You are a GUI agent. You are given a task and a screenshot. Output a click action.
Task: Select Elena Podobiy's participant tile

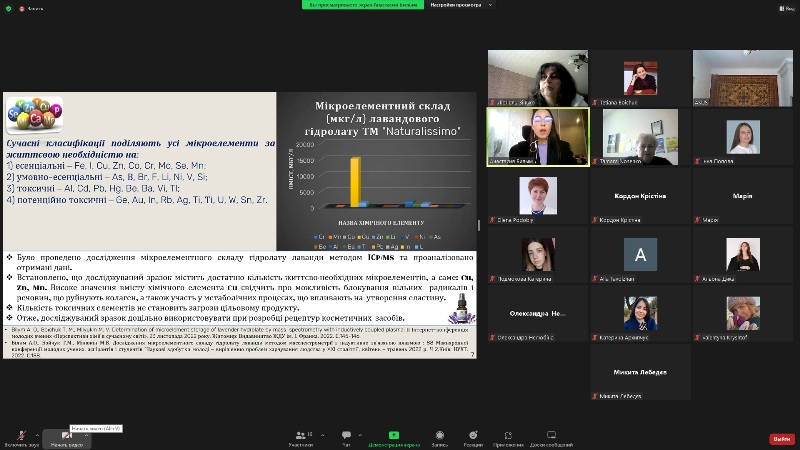coord(538,196)
